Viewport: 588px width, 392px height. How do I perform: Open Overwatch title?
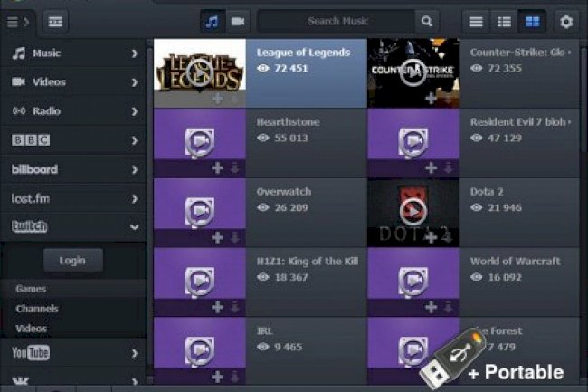tap(284, 191)
